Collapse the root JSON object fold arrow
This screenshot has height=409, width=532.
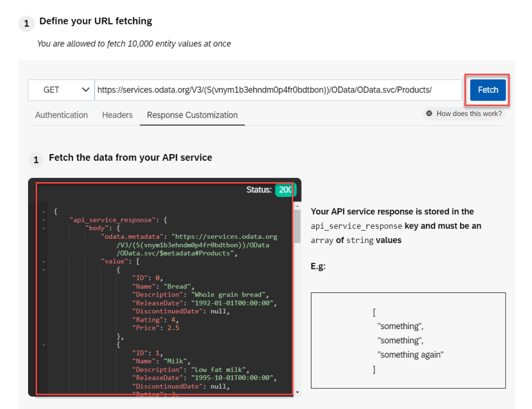pyautogui.click(x=44, y=212)
